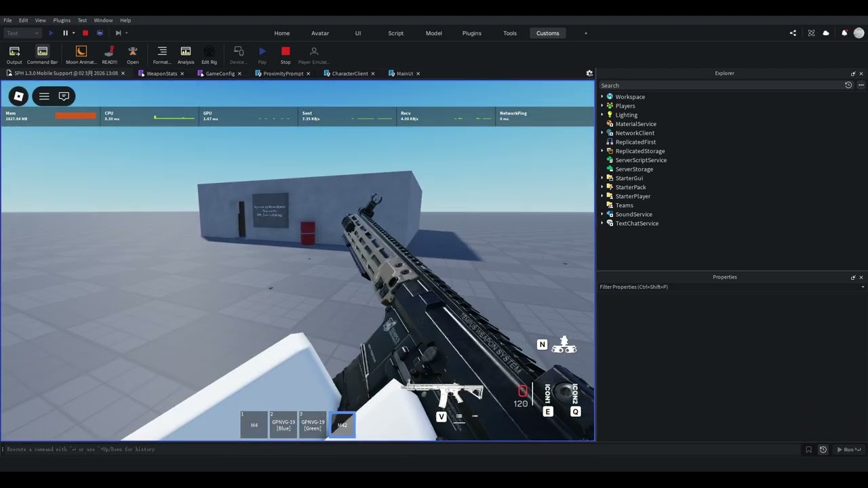Expand the SoundService node

coord(602,214)
